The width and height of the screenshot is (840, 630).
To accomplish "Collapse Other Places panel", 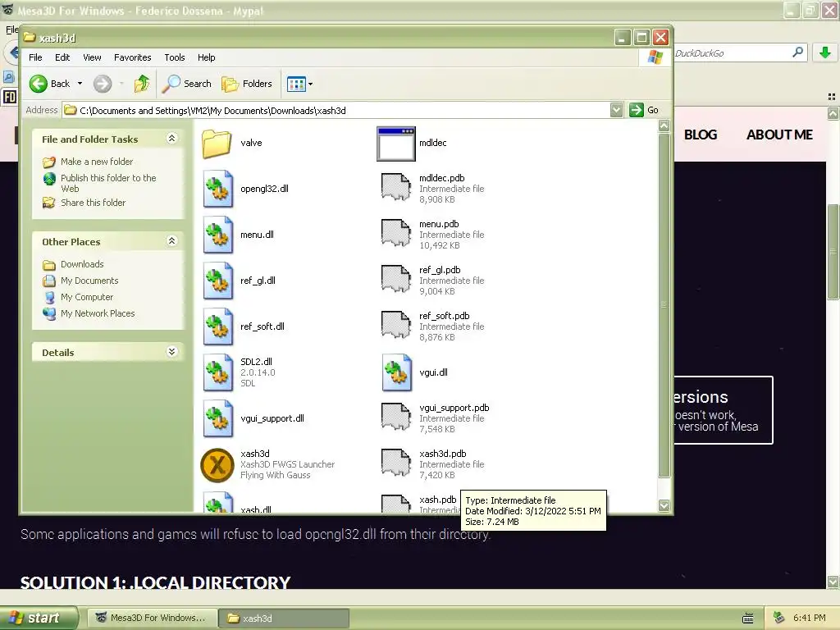I will tap(171, 241).
